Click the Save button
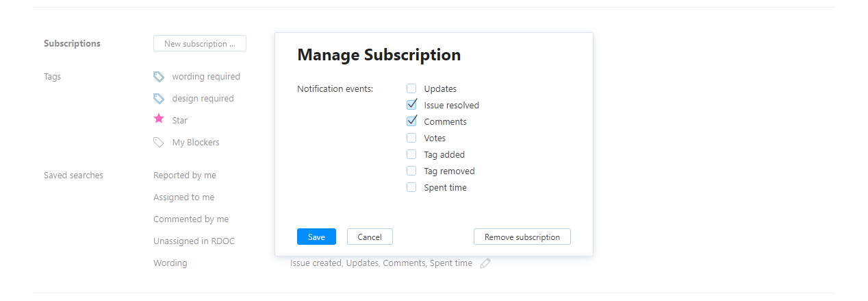The image size is (868, 301). [x=316, y=237]
